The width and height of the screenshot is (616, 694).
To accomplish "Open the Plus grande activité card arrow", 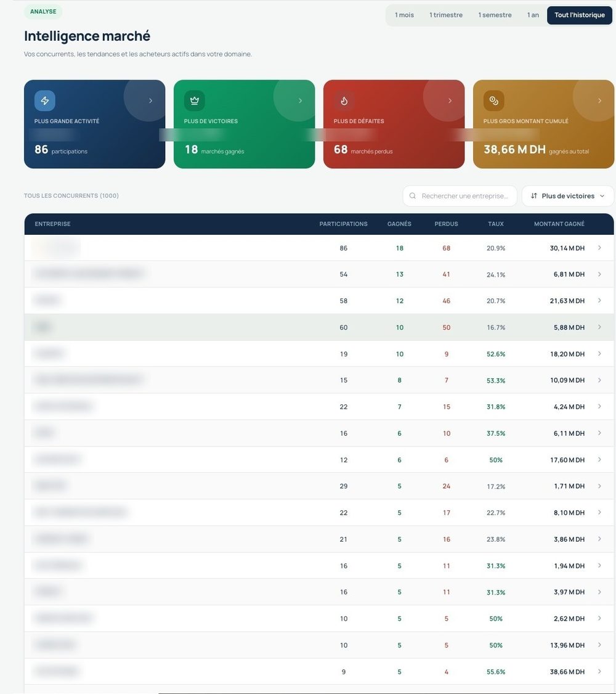I will [150, 100].
